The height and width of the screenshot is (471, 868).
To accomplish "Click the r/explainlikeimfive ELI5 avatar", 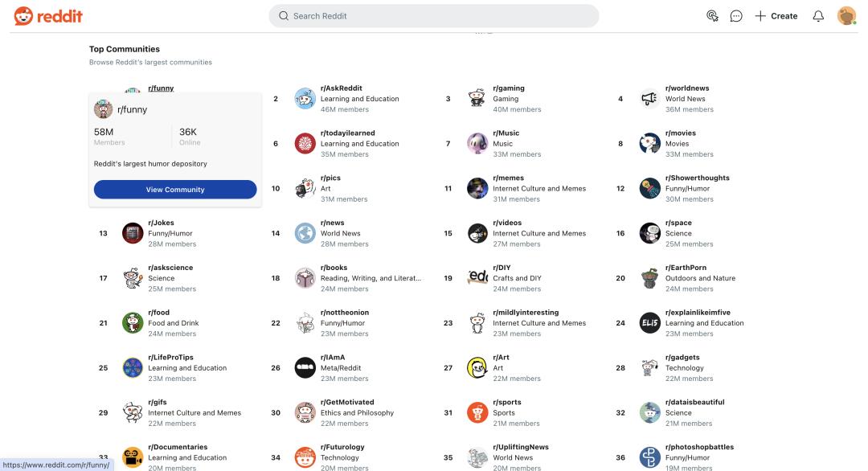I will (x=649, y=322).
